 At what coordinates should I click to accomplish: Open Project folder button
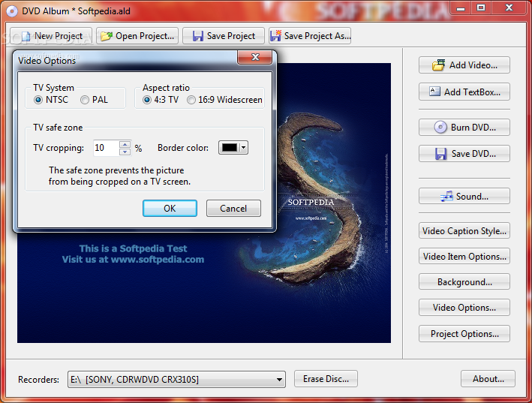point(137,36)
